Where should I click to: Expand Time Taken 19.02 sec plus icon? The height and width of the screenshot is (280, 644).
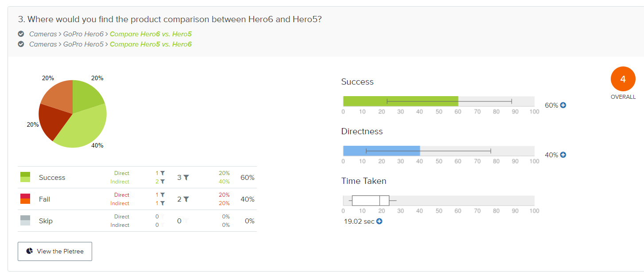tap(379, 222)
